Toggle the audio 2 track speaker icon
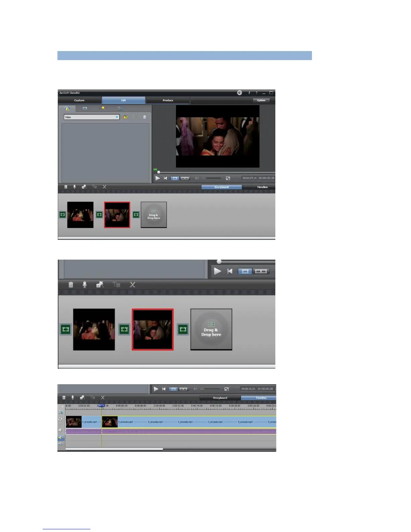Image resolution: width=411 pixels, height=532 pixels. 61,444
